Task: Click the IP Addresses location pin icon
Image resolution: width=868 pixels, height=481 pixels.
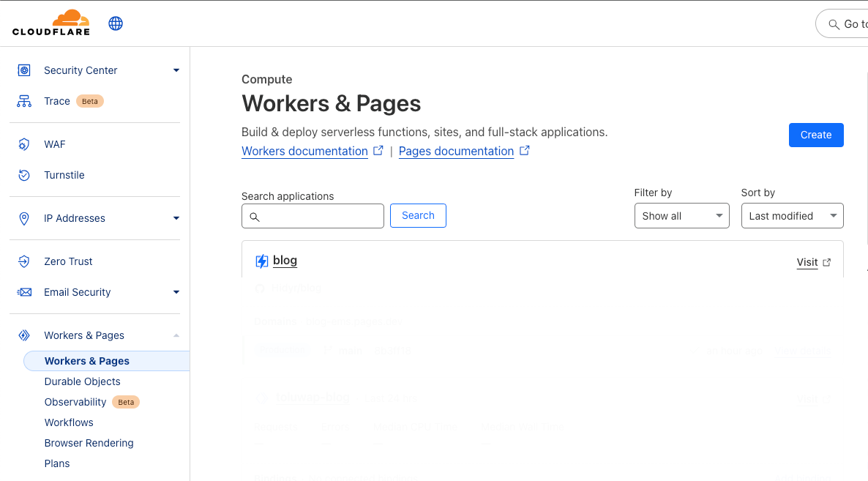Action: tap(23, 218)
